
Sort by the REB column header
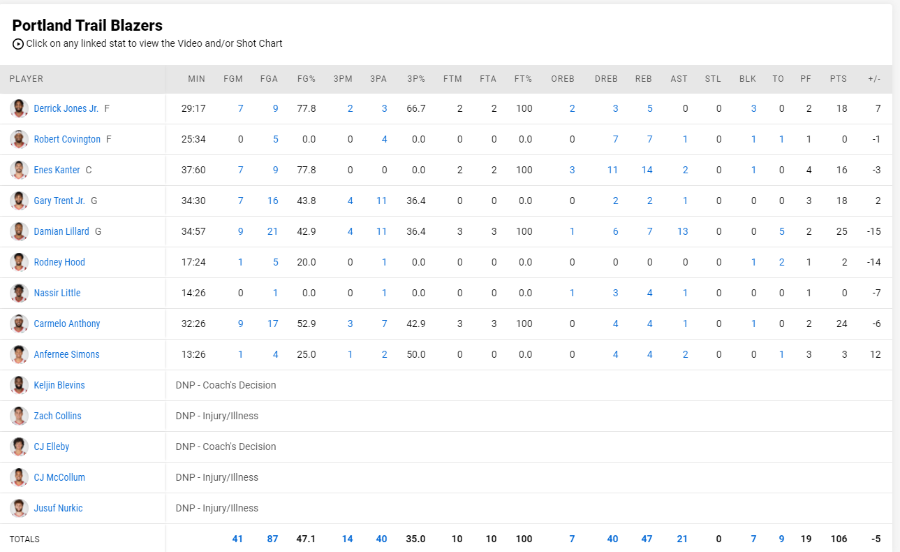(x=643, y=79)
